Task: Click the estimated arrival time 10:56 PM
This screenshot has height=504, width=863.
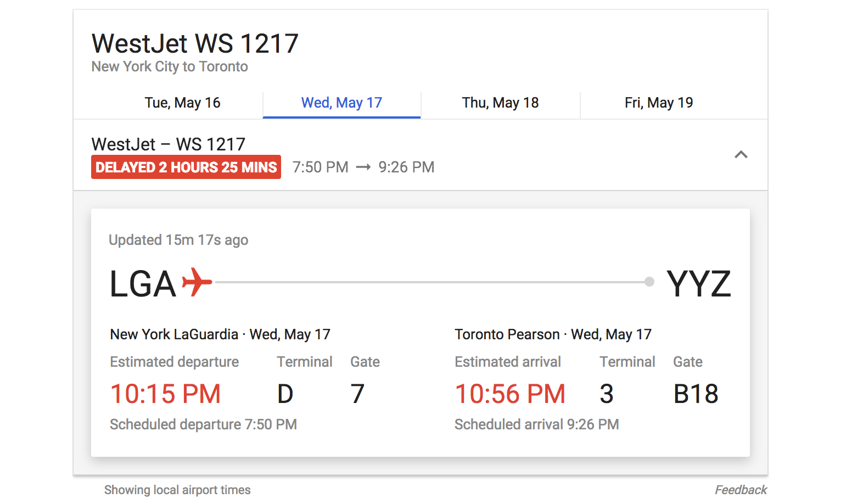Action: pyautogui.click(x=510, y=394)
